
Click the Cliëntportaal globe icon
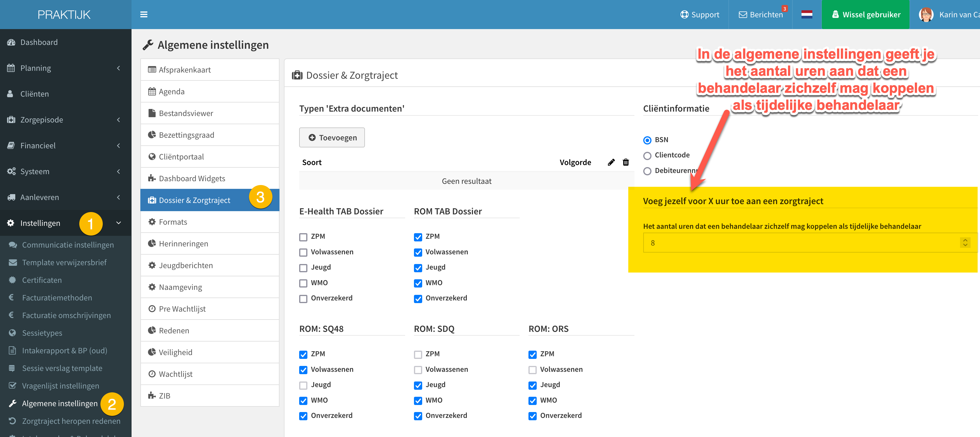pos(152,157)
